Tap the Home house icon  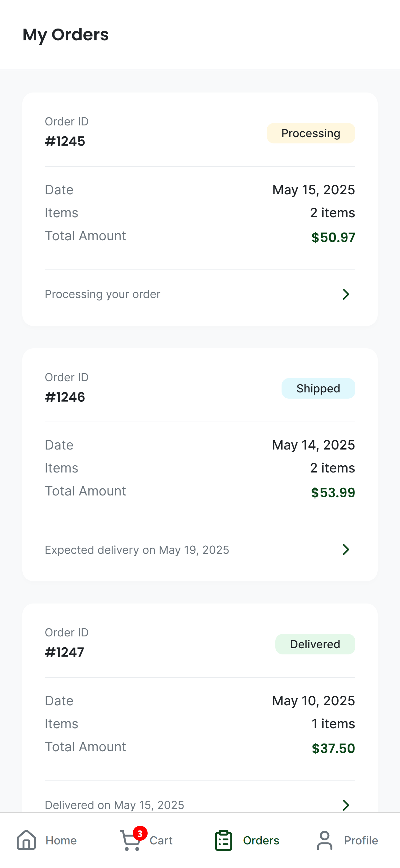tap(26, 840)
